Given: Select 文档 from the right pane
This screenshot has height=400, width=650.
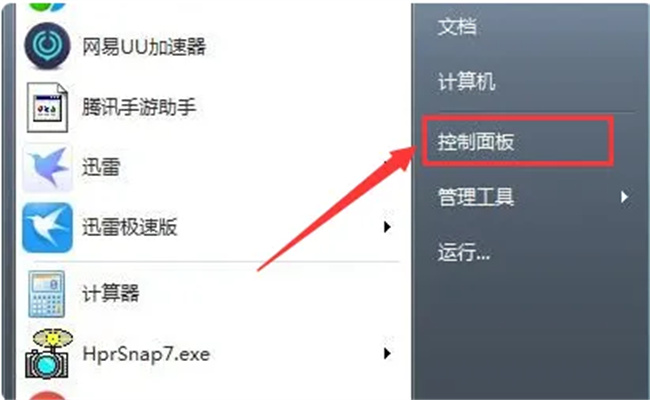Looking at the screenshot, I should click(x=457, y=27).
